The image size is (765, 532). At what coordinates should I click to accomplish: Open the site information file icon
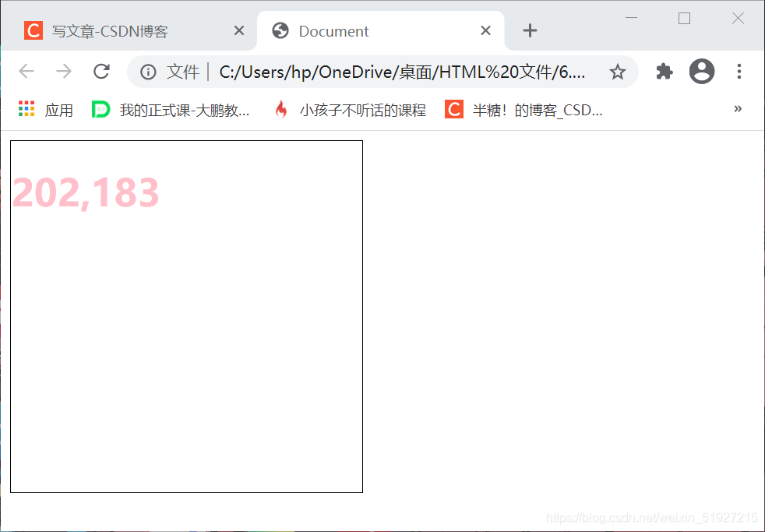[148, 72]
